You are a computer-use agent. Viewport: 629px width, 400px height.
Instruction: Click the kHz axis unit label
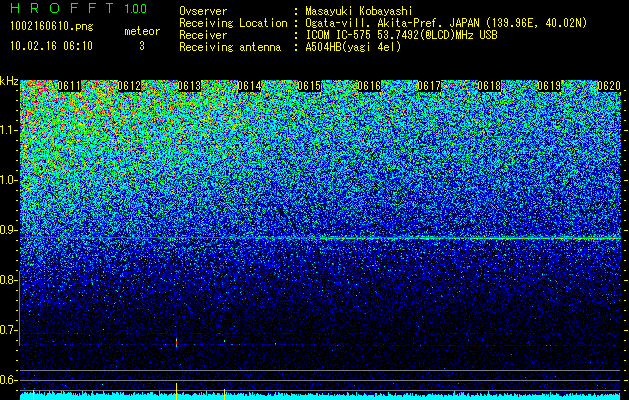(x=9, y=81)
